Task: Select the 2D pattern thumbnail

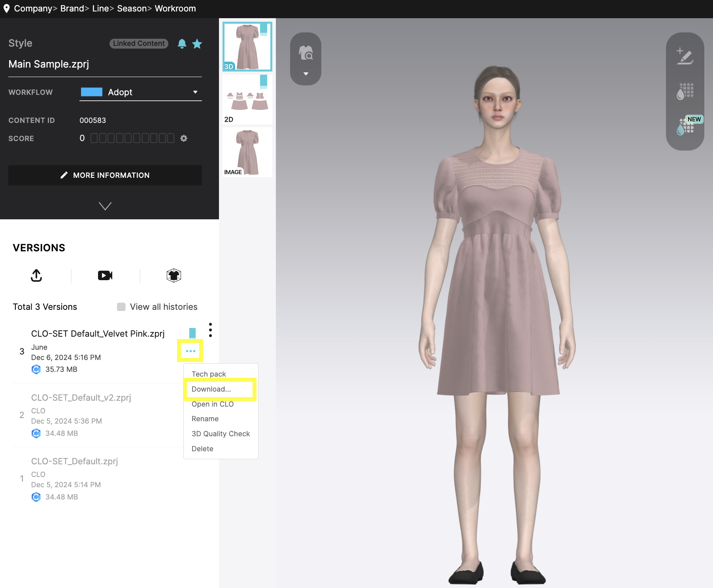Action: pyautogui.click(x=247, y=99)
